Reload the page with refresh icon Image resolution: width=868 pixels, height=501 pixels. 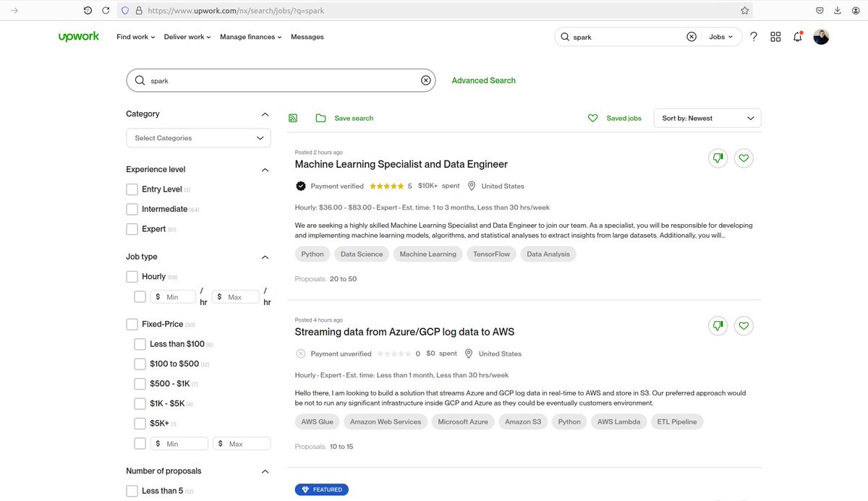coord(106,11)
